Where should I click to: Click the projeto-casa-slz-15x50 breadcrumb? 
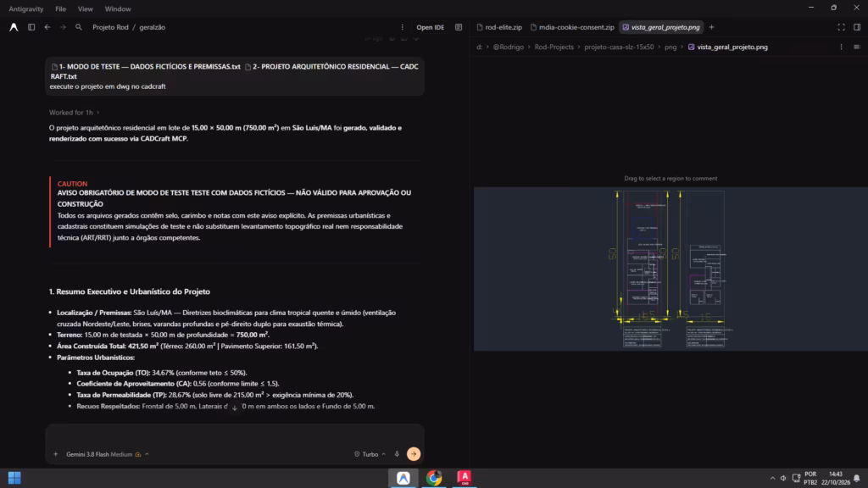pos(619,47)
